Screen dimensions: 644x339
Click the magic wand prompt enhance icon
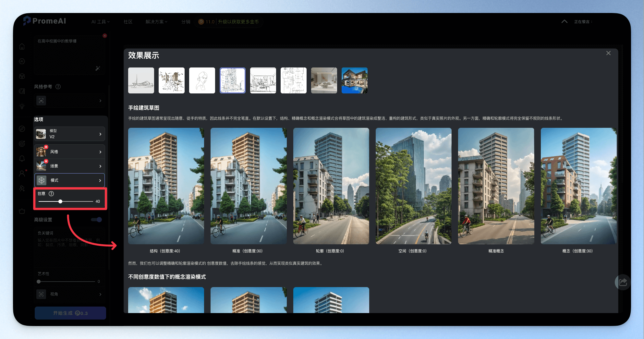pyautogui.click(x=98, y=68)
